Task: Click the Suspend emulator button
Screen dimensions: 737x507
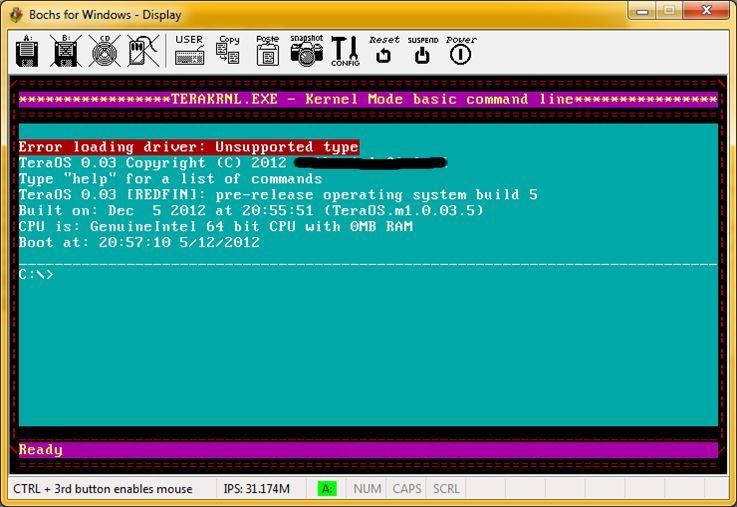Action: (x=423, y=50)
